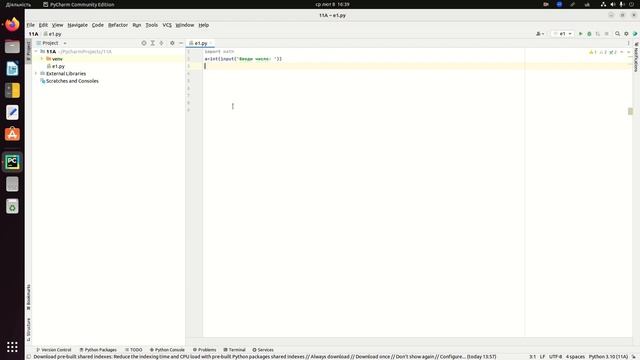Start debugging with the green bug icon

point(589,34)
